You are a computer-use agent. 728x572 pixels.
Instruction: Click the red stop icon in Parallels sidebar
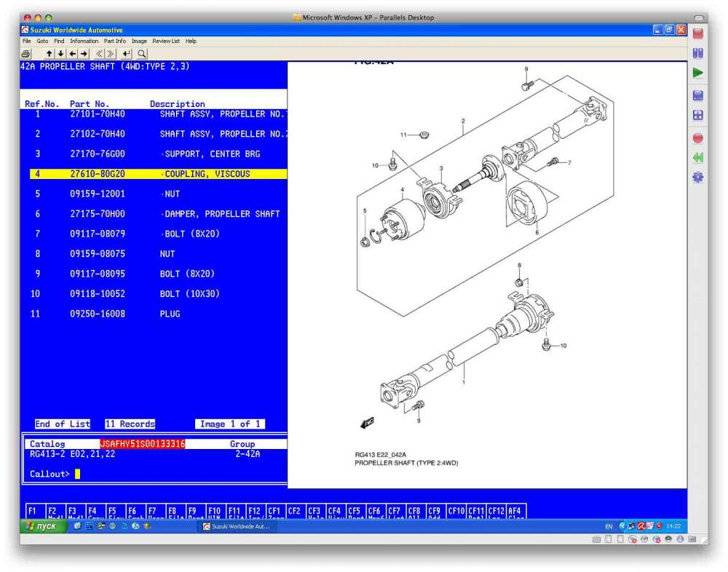pos(698,33)
